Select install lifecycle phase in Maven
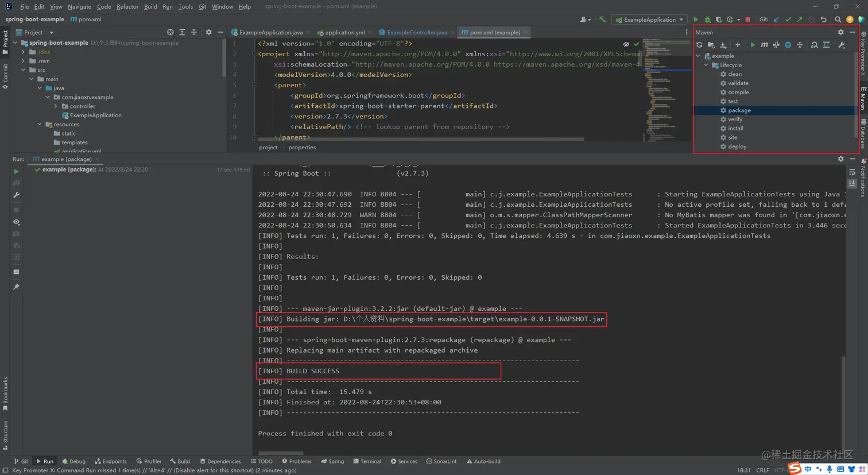The width and height of the screenshot is (868, 475). pos(735,129)
